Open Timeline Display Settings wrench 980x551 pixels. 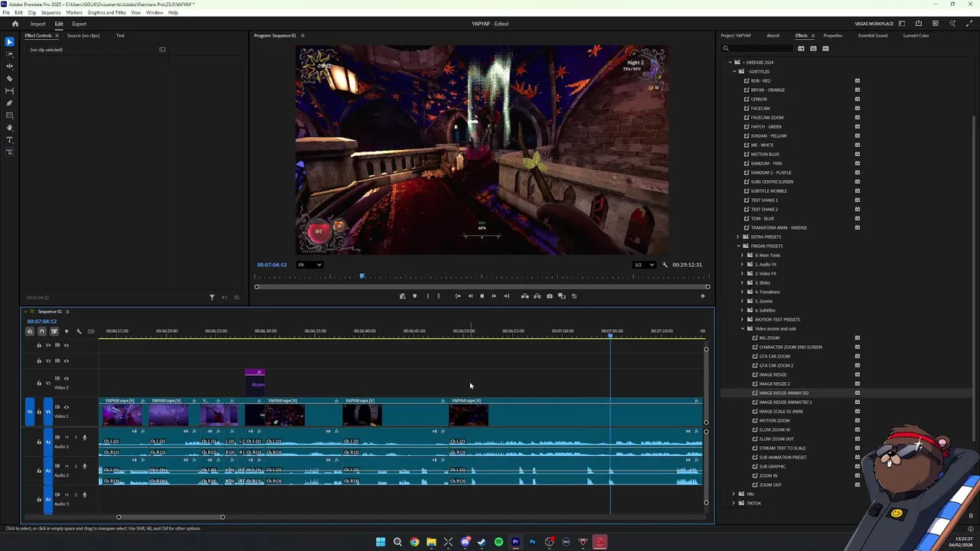click(x=78, y=331)
